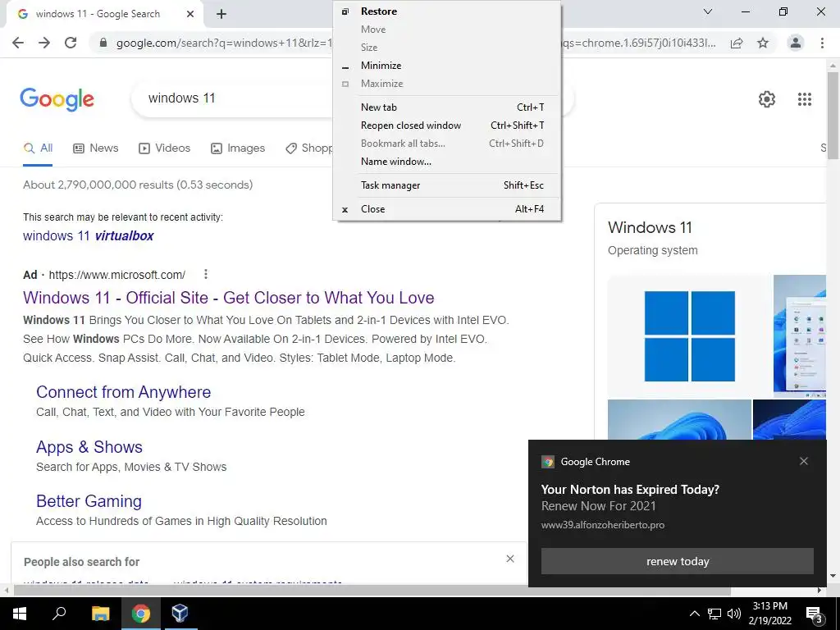Screen dimensions: 840x630
Task: Open the volume tray icon
Action: point(734,614)
